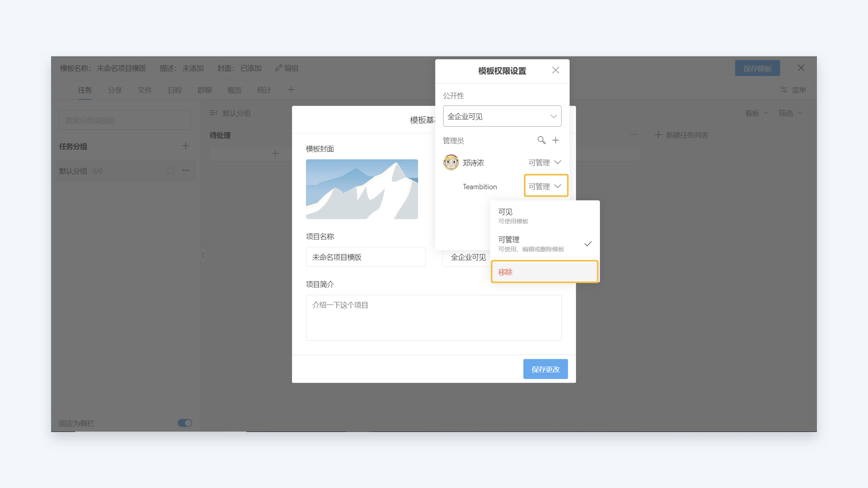
Task: Search administrators with the magnifier icon
Action: point(541,140)
